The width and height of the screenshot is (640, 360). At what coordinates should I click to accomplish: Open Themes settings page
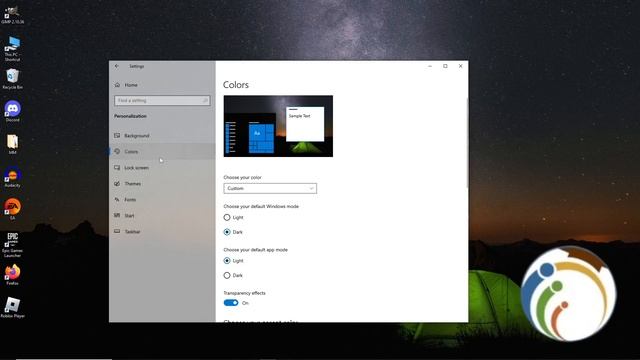pos(162,184)
